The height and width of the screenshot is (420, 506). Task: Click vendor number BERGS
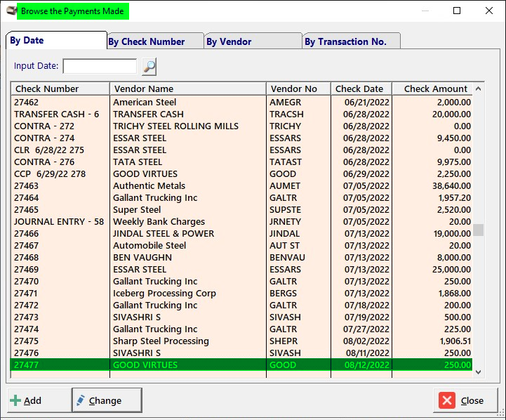283,294
